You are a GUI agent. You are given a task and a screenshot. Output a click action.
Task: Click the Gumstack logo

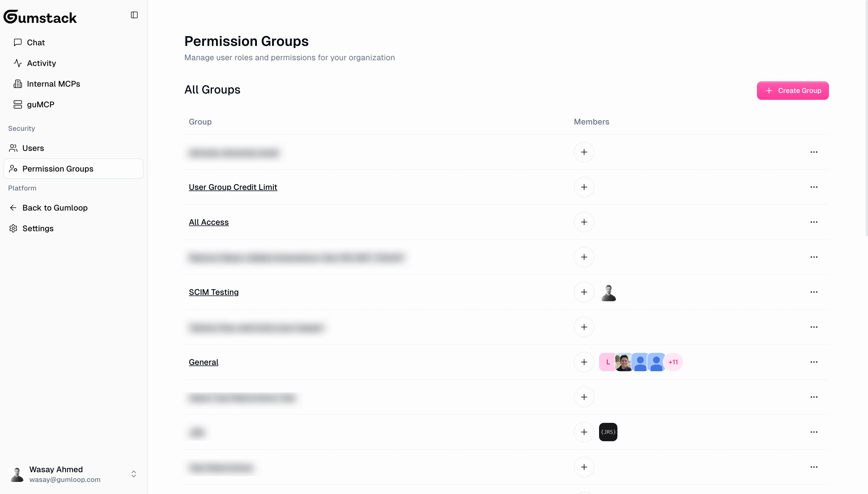[40, 17]
